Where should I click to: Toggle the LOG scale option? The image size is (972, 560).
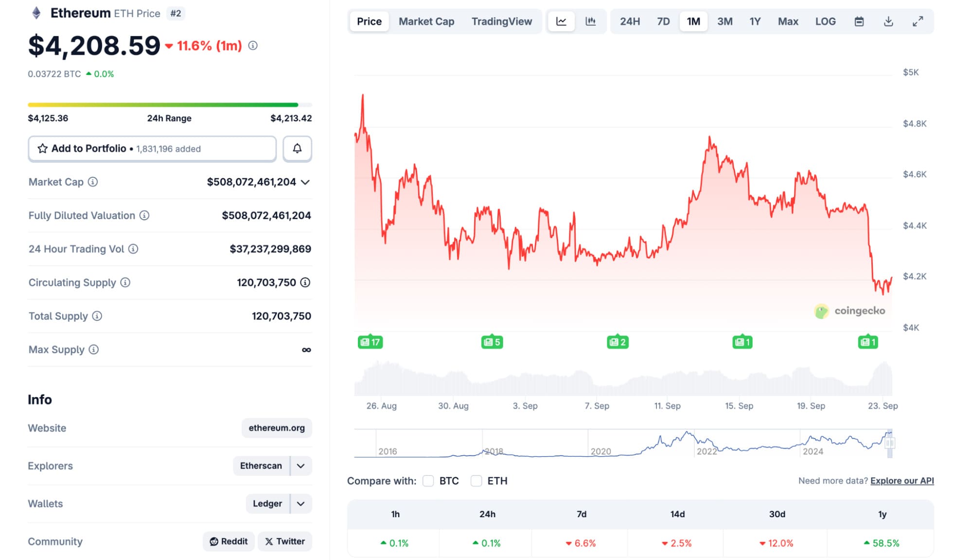pyautogui.click(x=825, y=21)
